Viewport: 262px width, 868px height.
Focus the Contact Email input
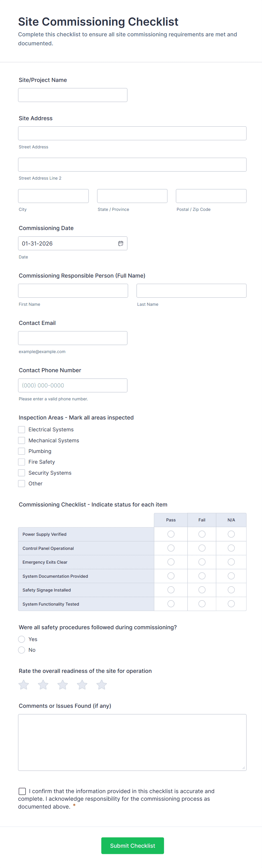click(x=73, y=338)
